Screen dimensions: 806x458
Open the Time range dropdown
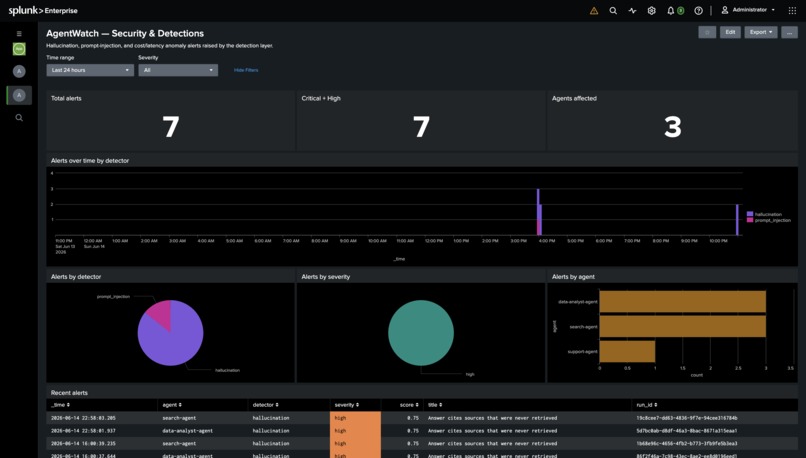[90, 70]
